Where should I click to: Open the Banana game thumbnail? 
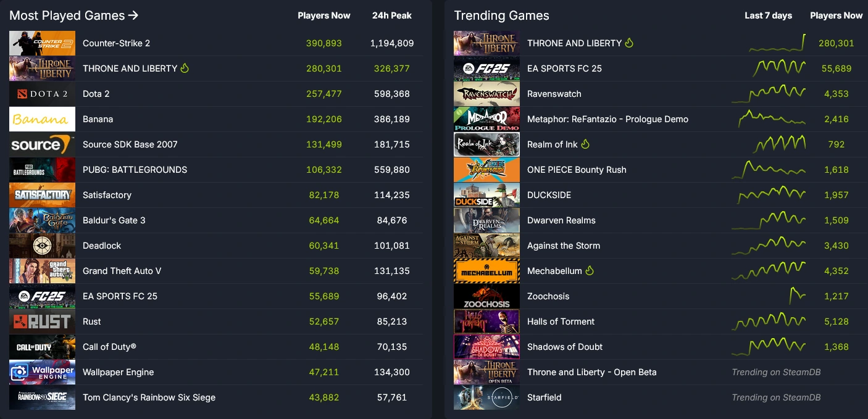[42, 119]
